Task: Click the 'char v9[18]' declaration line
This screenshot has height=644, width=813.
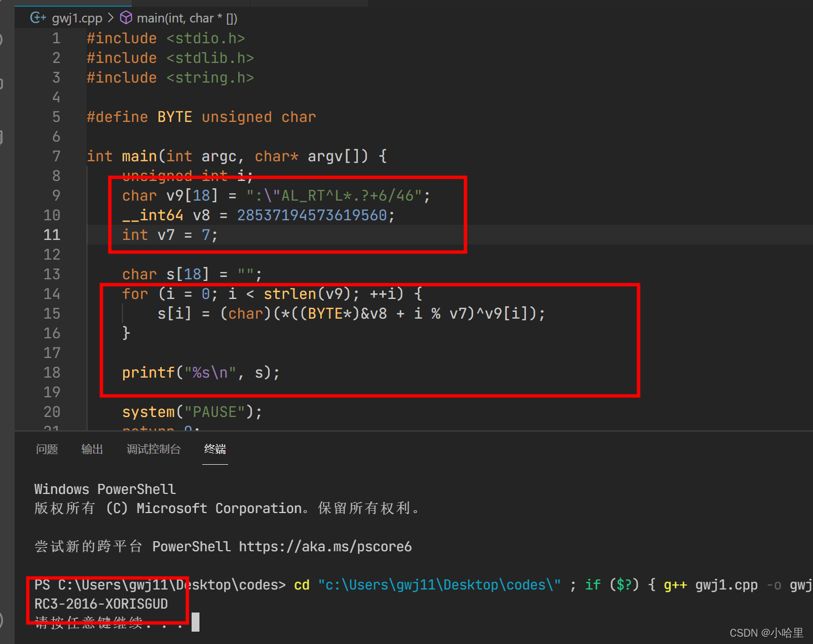Action: (x=276, y=196)
